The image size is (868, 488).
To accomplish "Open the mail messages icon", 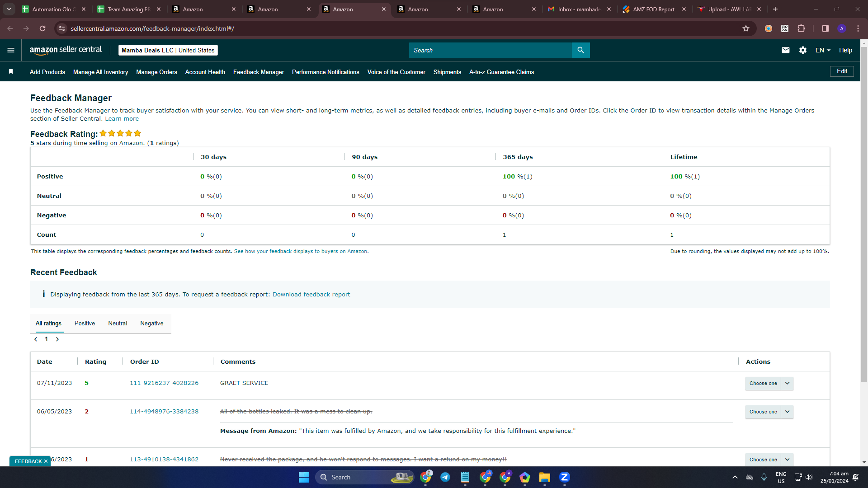I will click(x=786, y=50).
